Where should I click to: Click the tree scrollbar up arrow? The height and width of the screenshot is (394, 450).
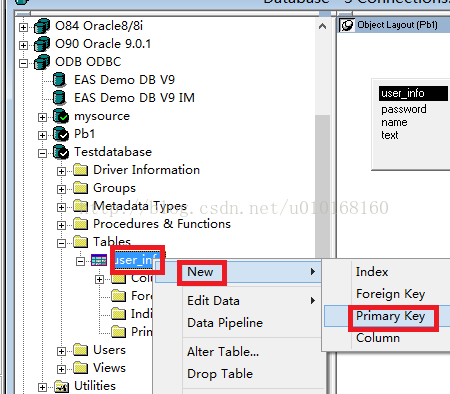(322, 26)
